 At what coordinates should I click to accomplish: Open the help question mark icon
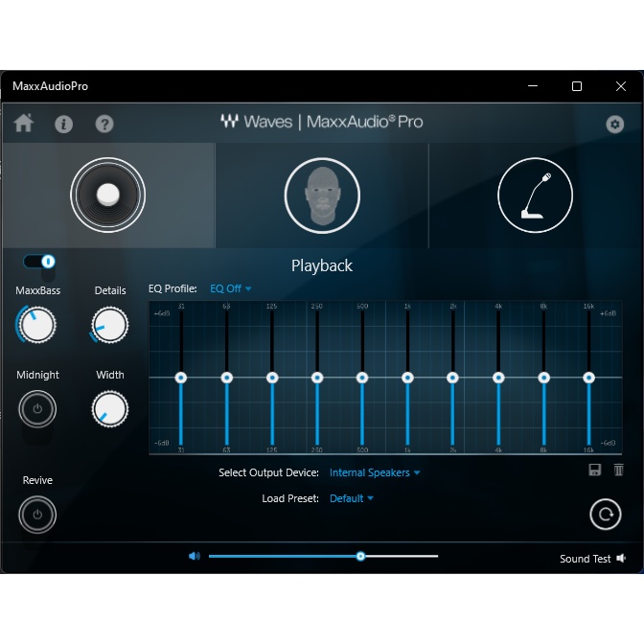(104, 124)
